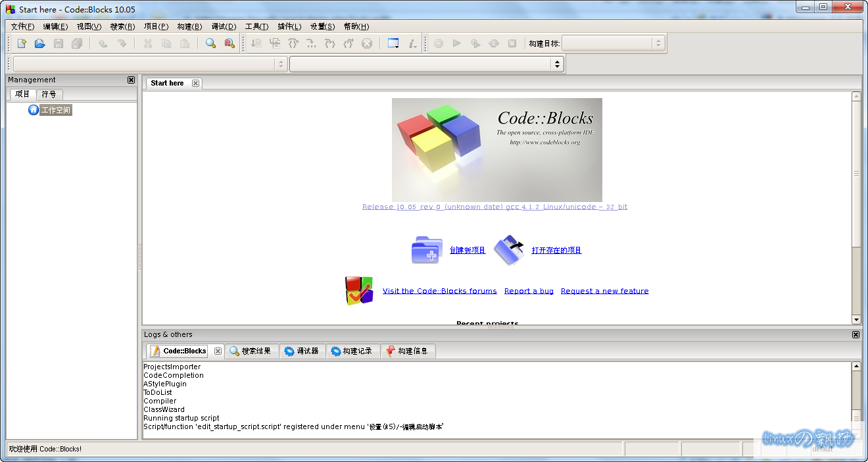Expand the right function list combo box
The width and height of the screenshot is (868, 462).
[558, 64]
